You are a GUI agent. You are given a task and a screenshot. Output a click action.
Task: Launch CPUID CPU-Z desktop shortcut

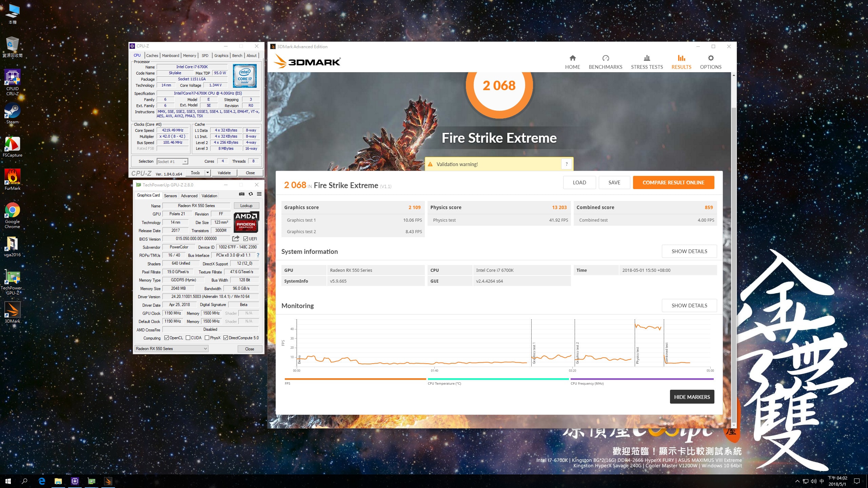coord(13,82)
